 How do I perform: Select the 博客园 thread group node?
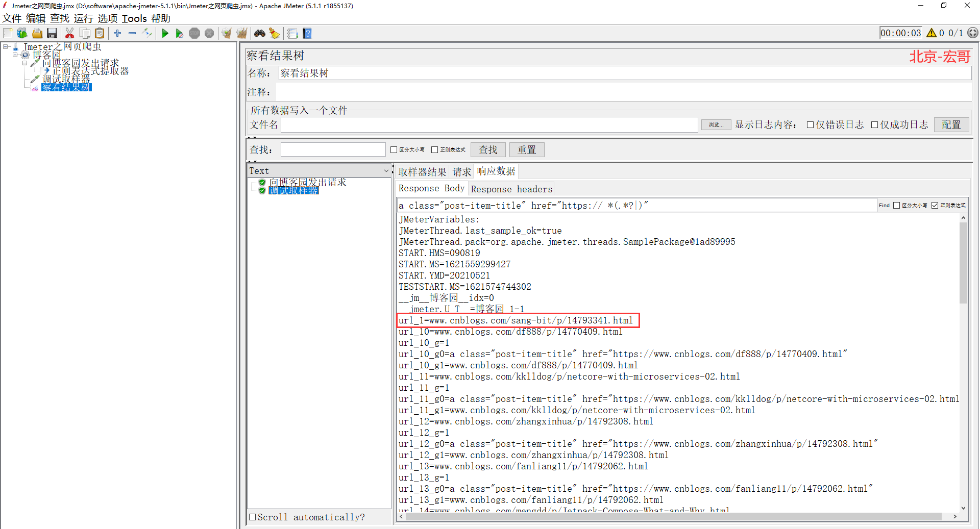(47, 55)
